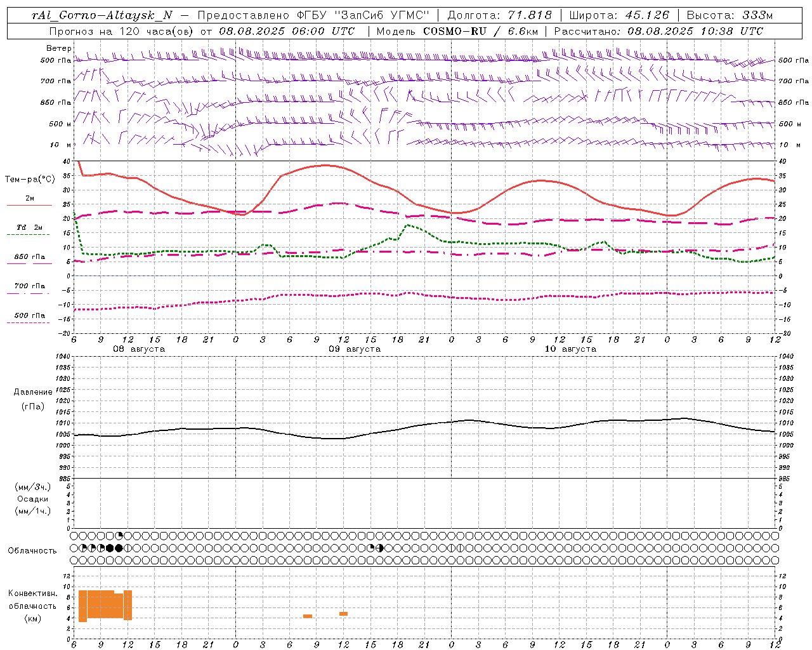Click the (гПа) pressure unit label
Screen dimensions: 812x650
pyautogui.click(x=32, y=407)
